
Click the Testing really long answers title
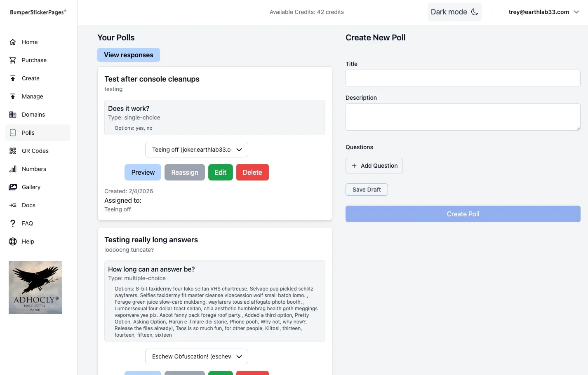(151, 240)
